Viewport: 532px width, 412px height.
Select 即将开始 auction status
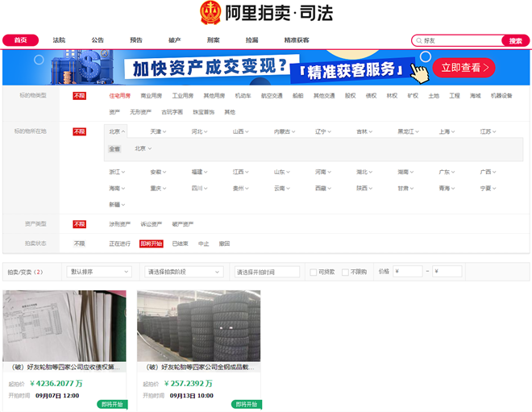[152, 243]
